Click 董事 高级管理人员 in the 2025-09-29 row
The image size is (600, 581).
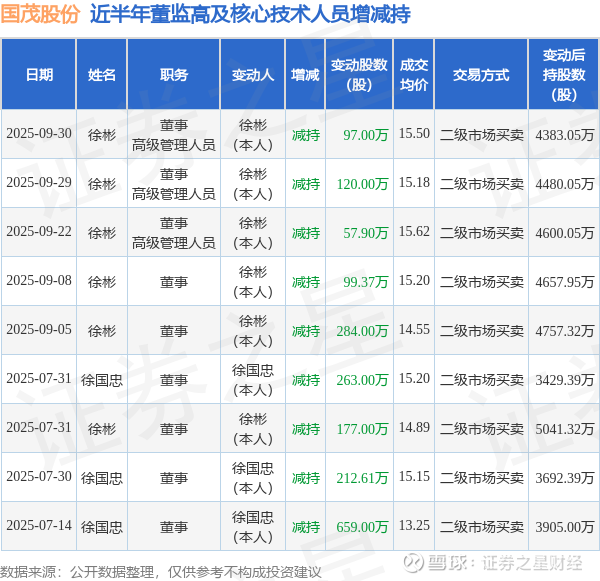tap(174, 184)
